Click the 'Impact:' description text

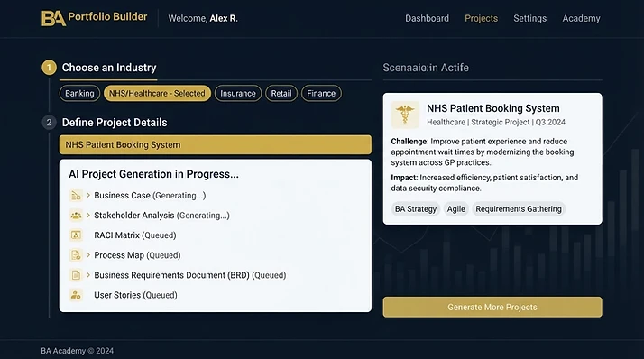click(x=484, y=183)
